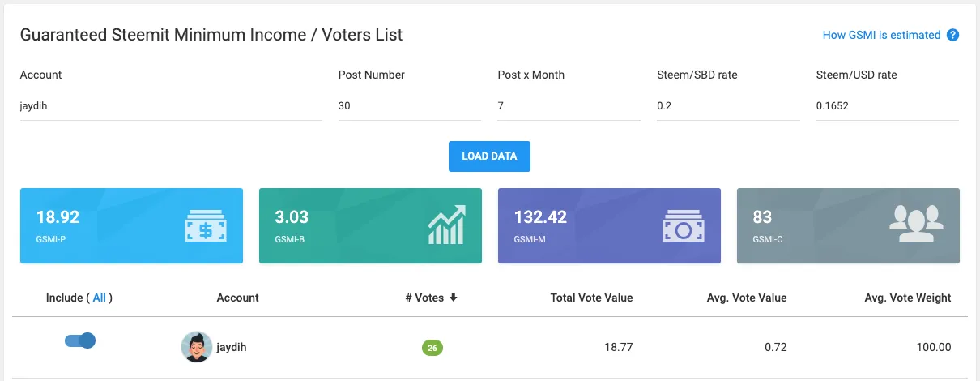Click the 3.03 GSMI-B value
This screenshot has width=980, height=381.
click(292, 217)
